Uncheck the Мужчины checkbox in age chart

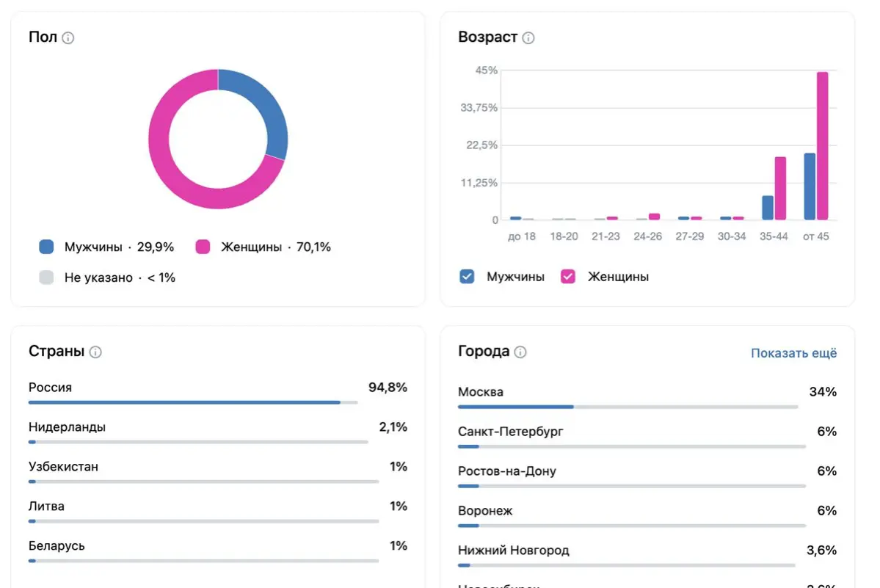click(x=467, y=277)
